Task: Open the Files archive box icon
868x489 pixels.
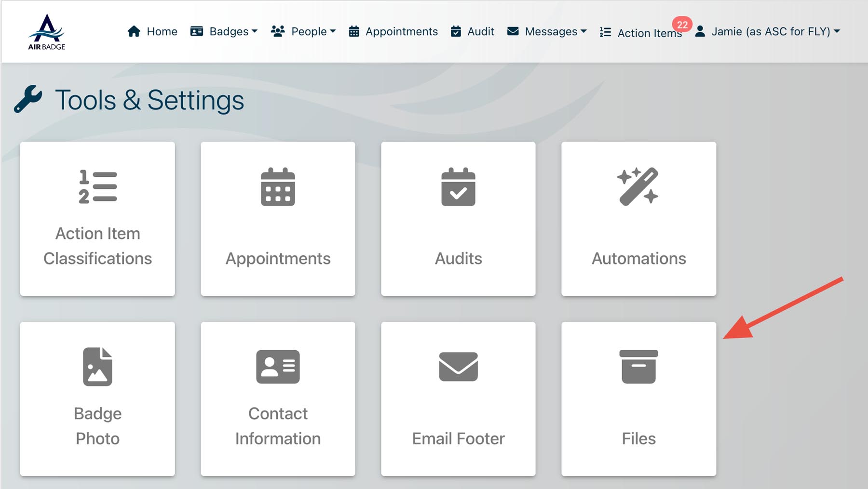Action: coord(638,367)
